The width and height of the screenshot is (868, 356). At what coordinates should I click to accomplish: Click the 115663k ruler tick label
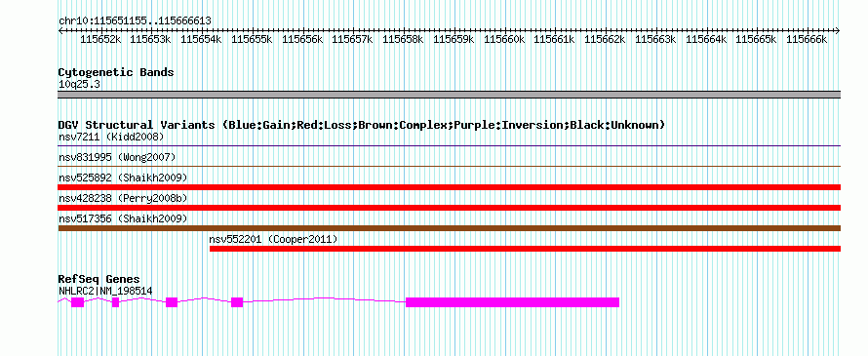pos(655,39)
